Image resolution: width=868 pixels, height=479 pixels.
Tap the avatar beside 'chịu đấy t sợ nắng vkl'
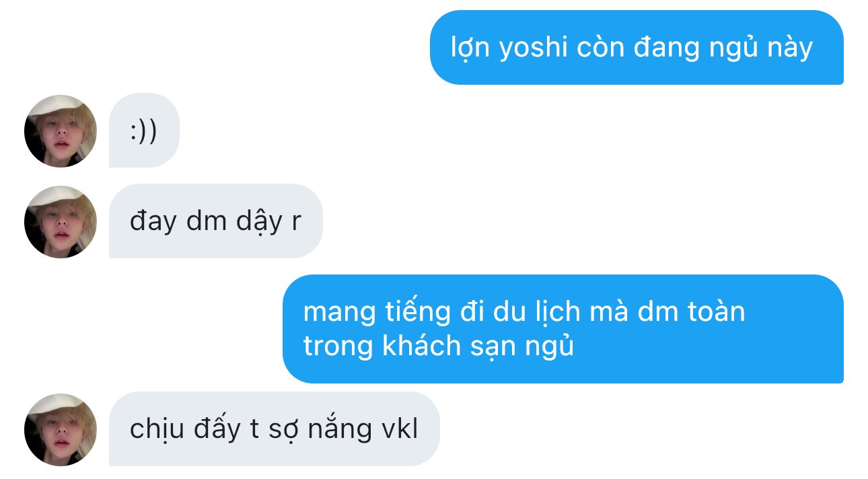[x=61, y=429]
